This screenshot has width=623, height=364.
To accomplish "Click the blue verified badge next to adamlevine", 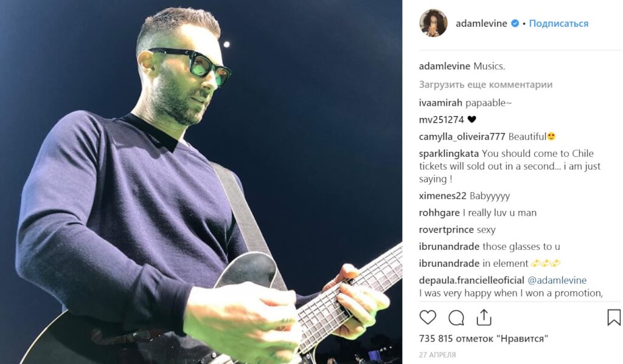I will click(x=515, y=24).
